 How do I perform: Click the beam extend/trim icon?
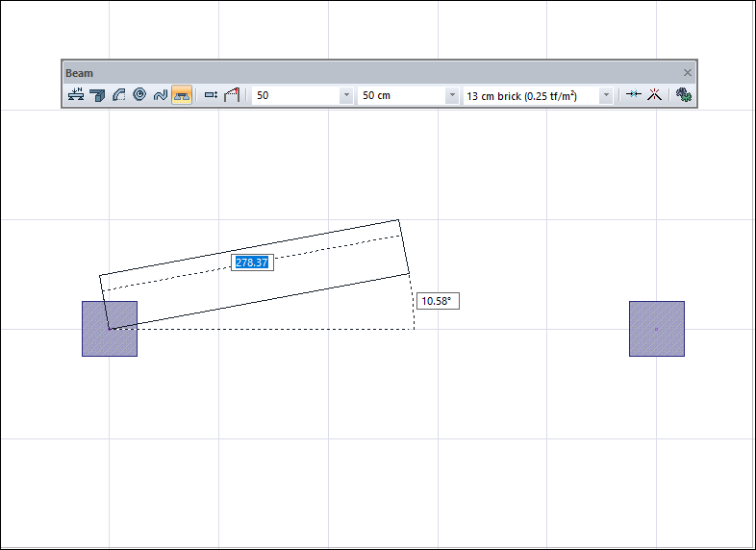pos(633,95)
